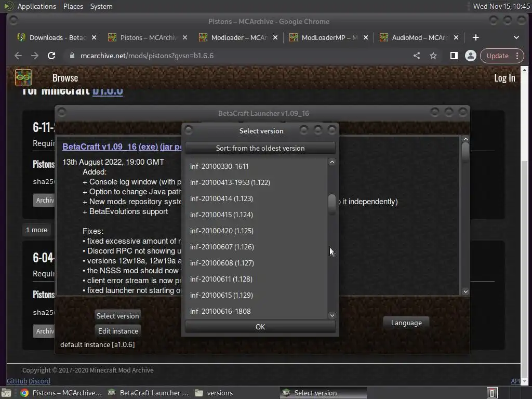Close the Downloads - Betacraft tab
The width and height of the screenshot is (532, 399).
pos(94,37)
